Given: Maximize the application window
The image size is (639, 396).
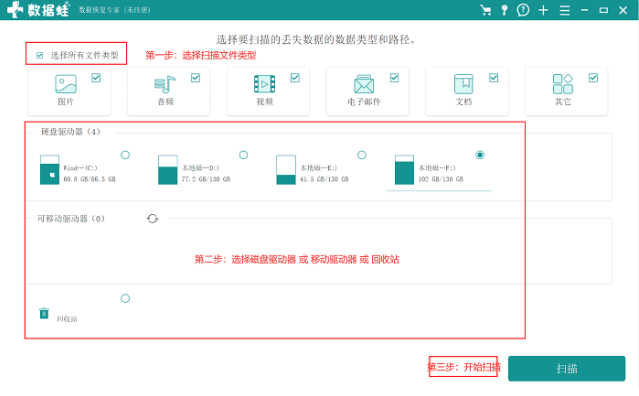Looking at the screenshot, I should click(604, 10).
